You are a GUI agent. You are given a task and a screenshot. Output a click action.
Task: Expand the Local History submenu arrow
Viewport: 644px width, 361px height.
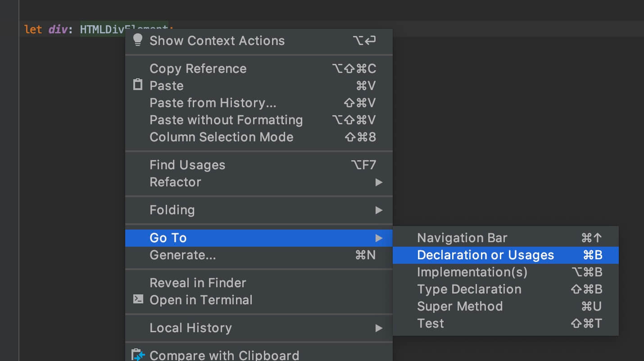click(x=379, y=328)
